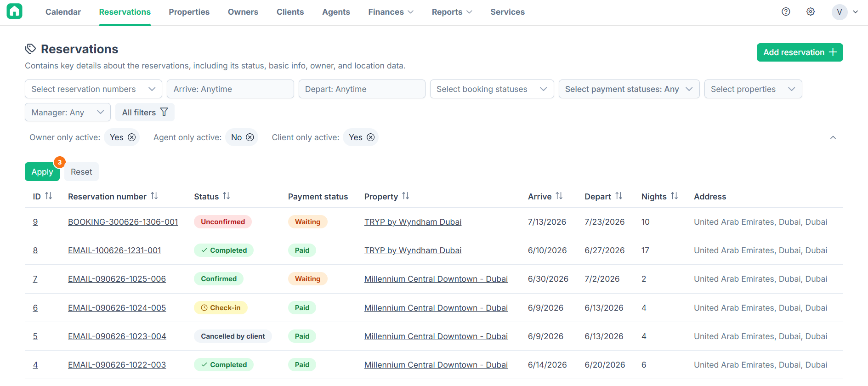This screenshot has width=868, height=386.
Task: Open Select properties dropdown
Action: point(753,89)
